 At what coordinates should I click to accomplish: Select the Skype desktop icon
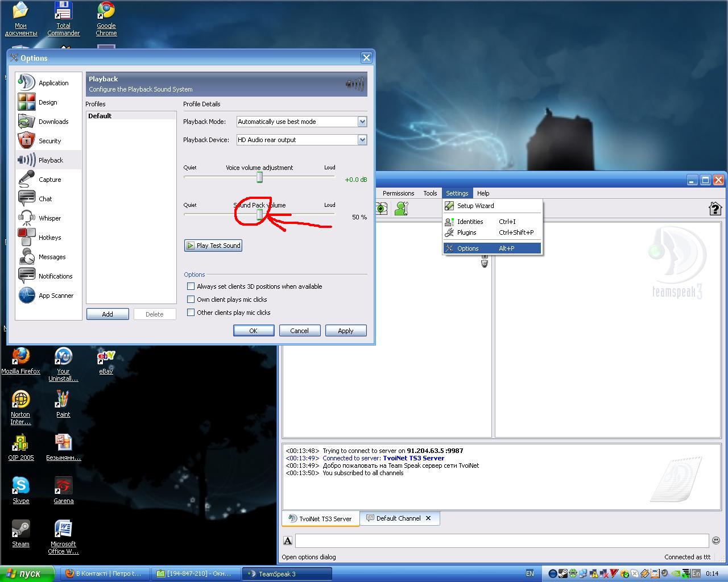[x=21, y=491]
